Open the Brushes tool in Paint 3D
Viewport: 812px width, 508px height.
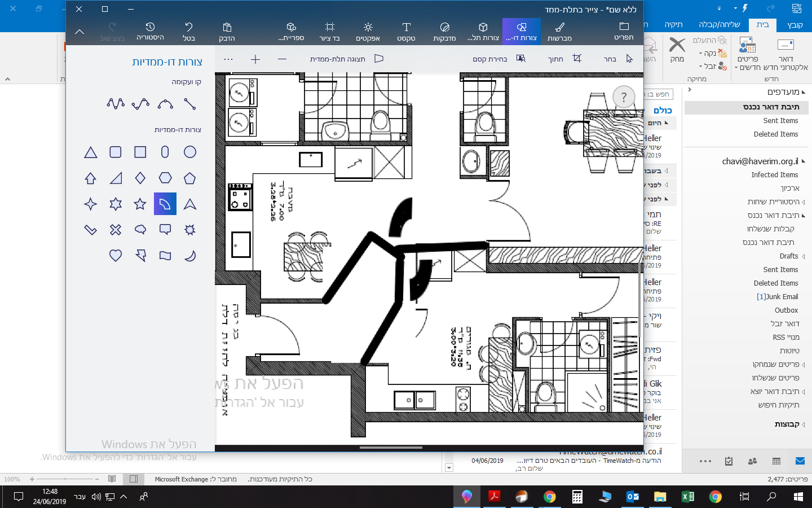pos(559,32)
